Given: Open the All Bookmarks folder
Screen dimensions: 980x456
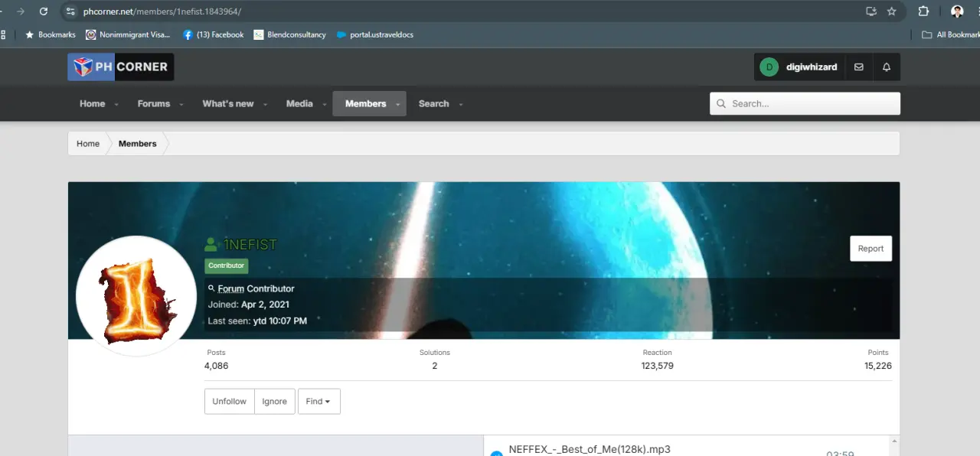Looking at the screenshot, I should [x=950, y=34].
